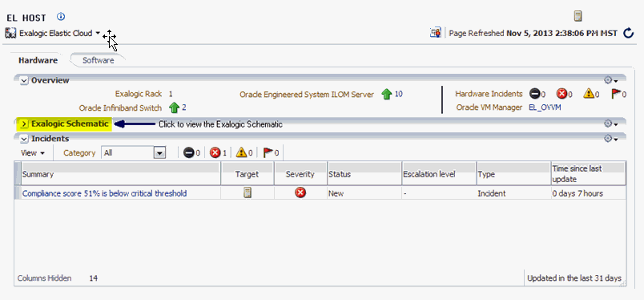Click the target icon in the incident row
Viewport: 644px width, 300px height.
click(x=248, y=193)
